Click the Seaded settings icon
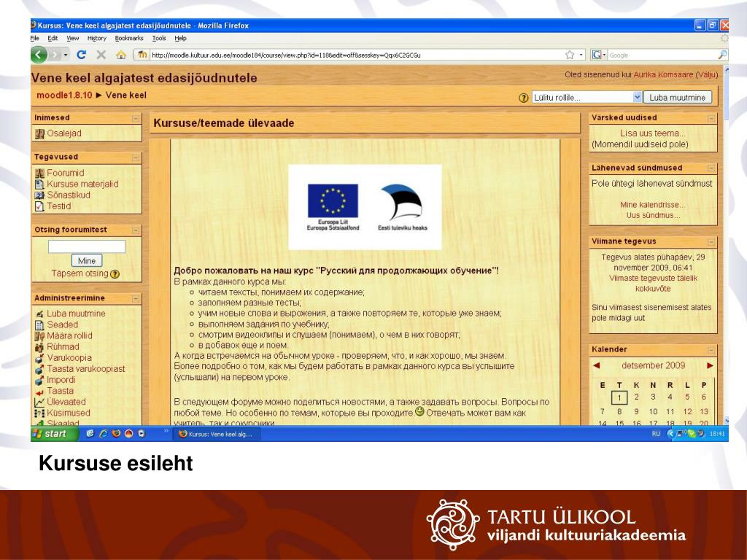 pos(39,325)
